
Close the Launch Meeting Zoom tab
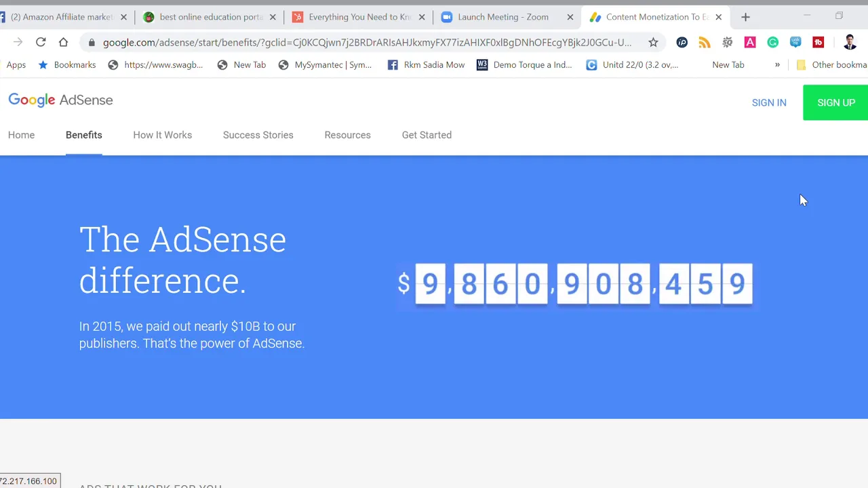pyautogui.click(x=570, y=17)
